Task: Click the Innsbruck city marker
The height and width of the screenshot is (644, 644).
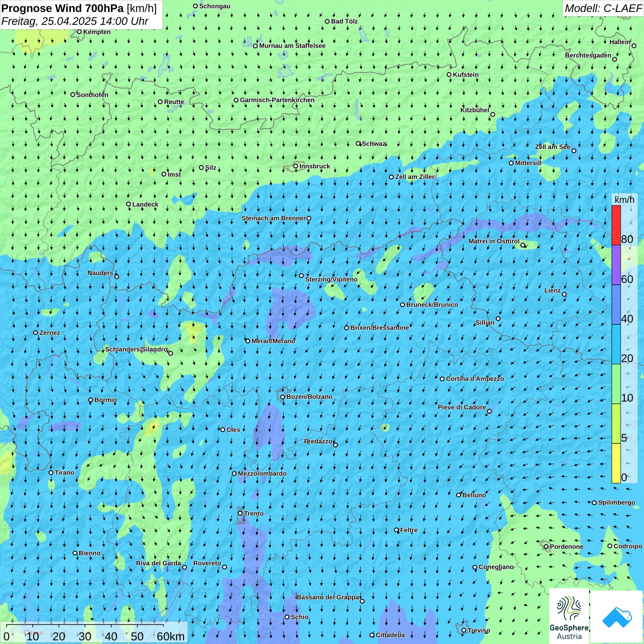Action: (x=296, y=166)
